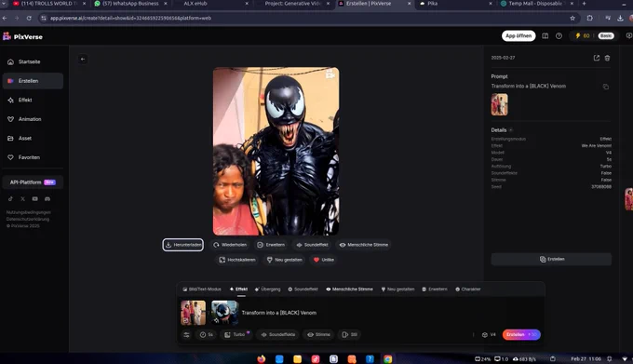Click the prompt reference image thumbnail

(499, 104)
